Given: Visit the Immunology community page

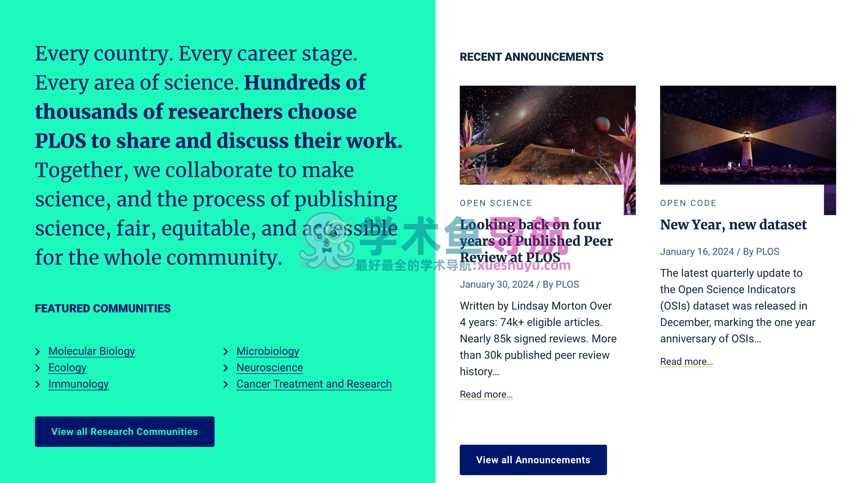Looking at the screenshot, I should (78, 384).
